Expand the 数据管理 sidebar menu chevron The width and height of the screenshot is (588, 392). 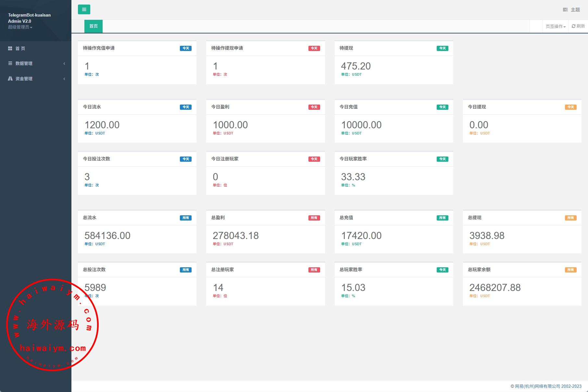click(x=64, y=64)
